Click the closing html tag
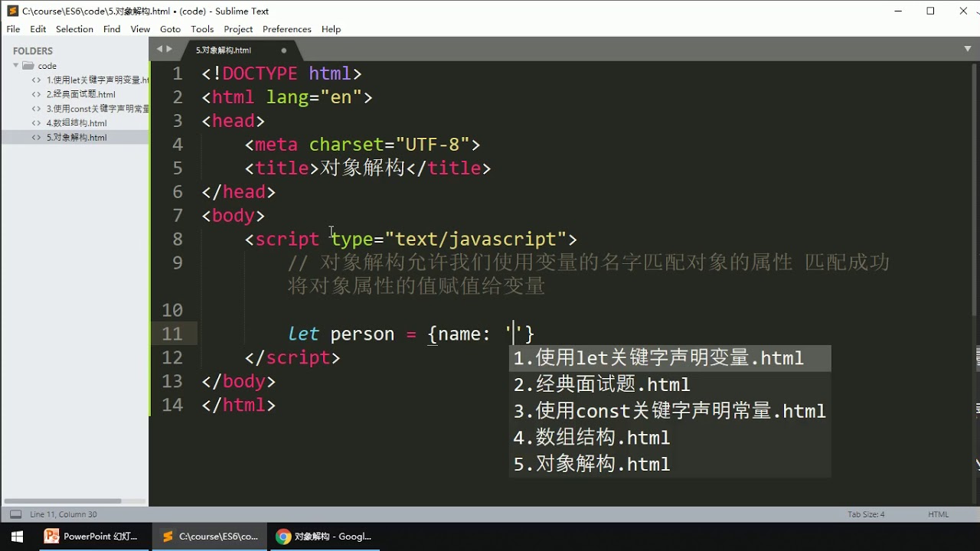The image size is (980, 551). pos(239,405)
